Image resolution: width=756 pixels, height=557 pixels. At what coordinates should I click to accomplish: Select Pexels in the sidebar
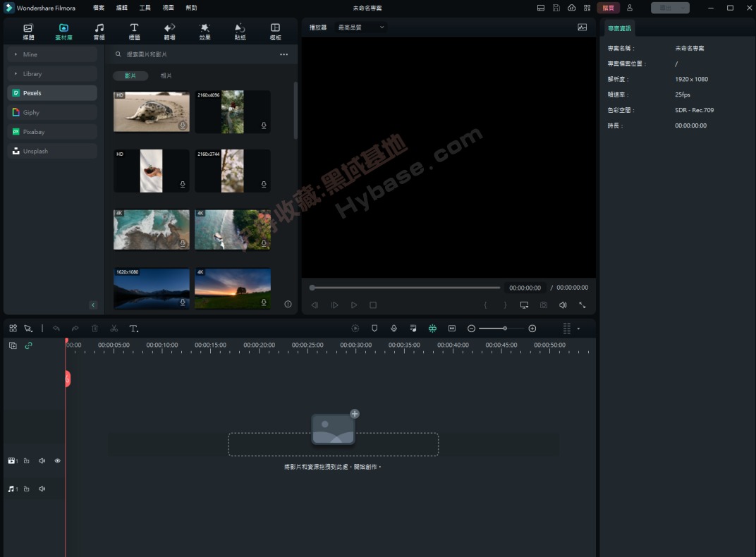pos(52,93)
